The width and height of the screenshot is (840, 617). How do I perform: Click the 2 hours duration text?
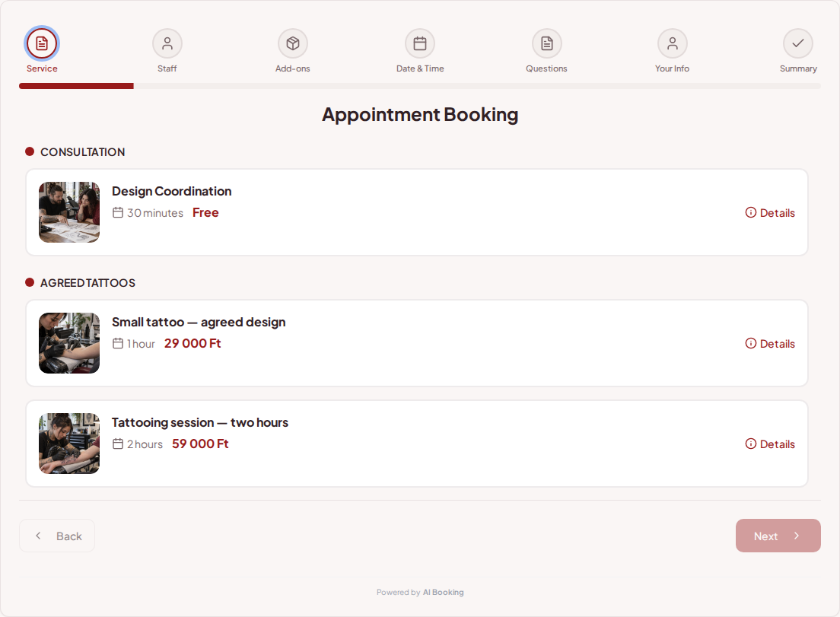tap(145, 444)
